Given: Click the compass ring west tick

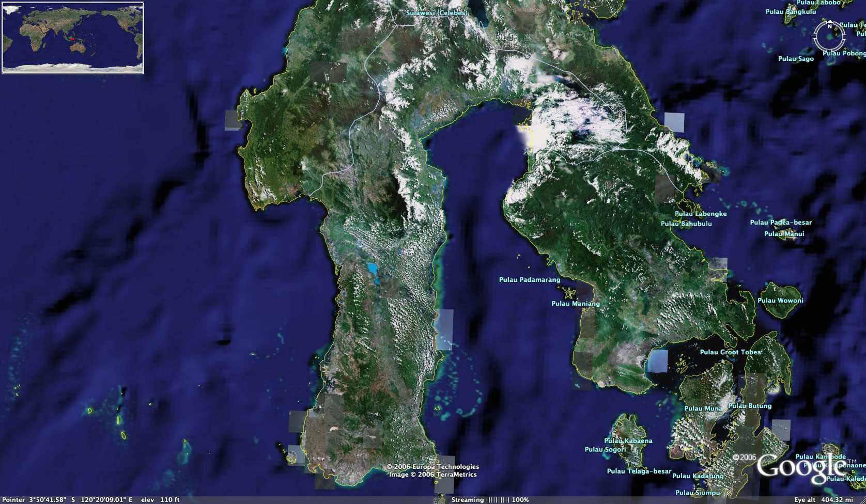Looking at the screenshot, I should tap(814, 37).
